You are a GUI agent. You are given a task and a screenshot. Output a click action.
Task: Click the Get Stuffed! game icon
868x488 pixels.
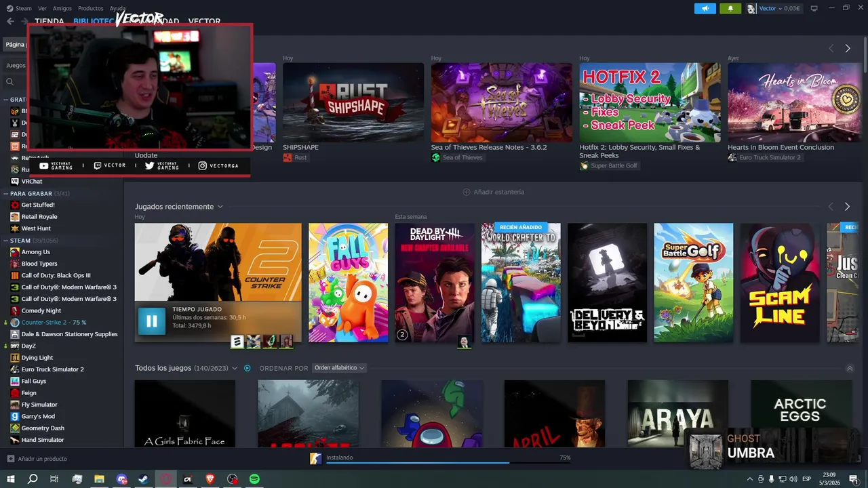15,205
